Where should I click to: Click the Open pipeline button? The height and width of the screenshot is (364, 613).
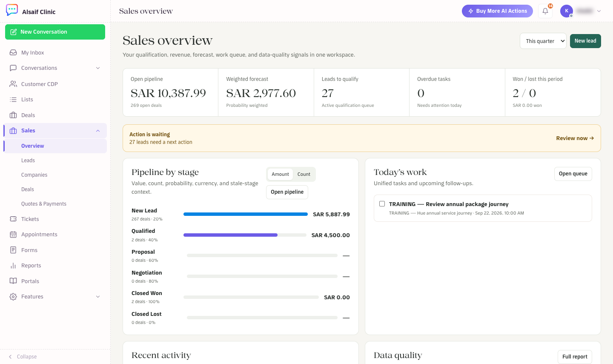pos(287,192)
